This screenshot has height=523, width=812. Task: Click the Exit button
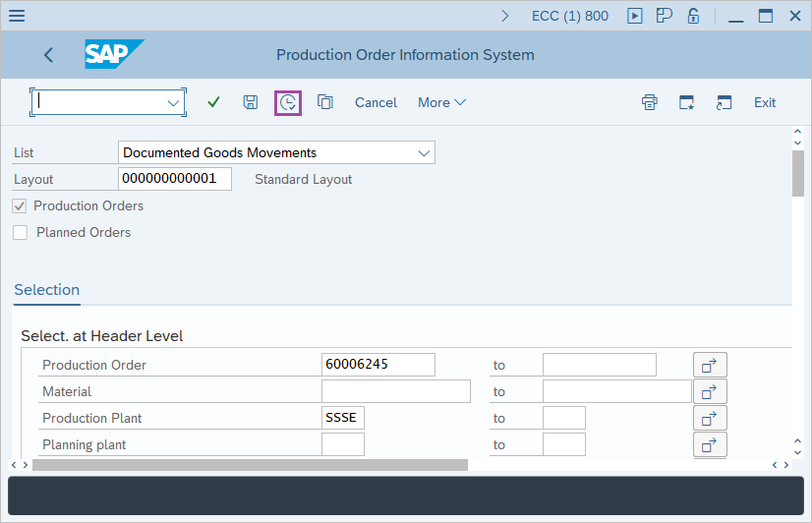(765, 102)
